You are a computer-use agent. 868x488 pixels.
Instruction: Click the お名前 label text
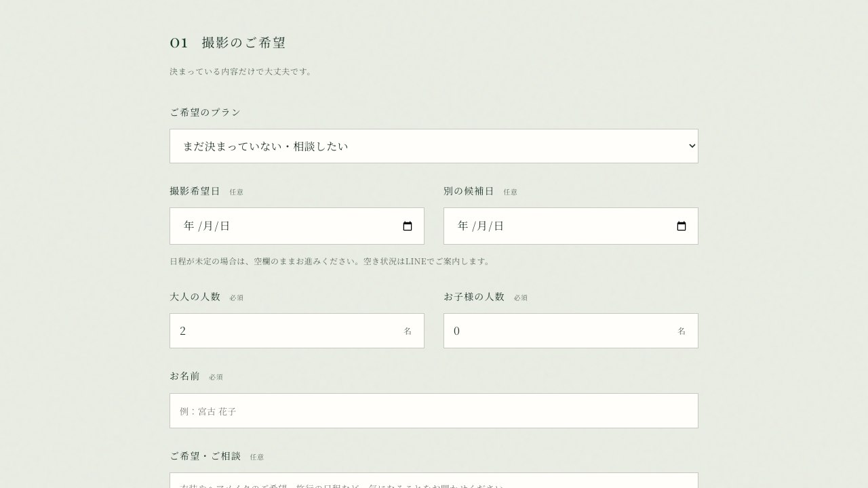(x=184, y=376)
